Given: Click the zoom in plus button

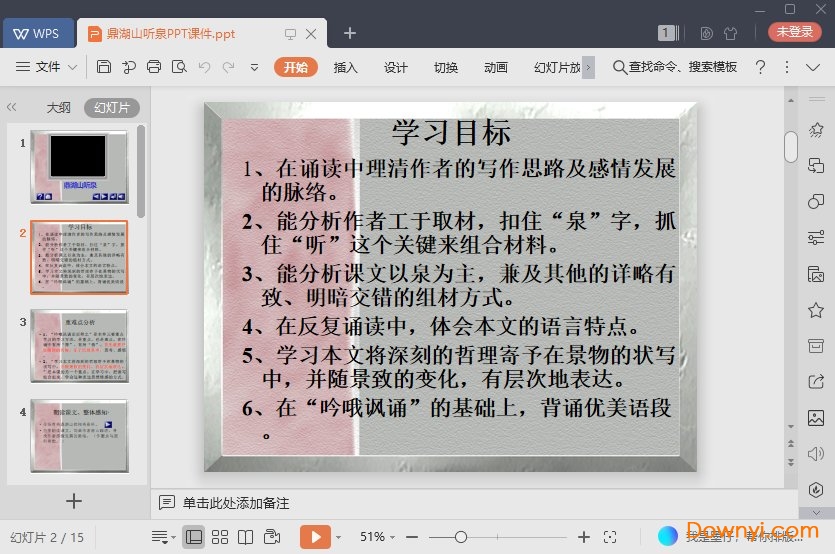Looking at the screenshot, I should (x=584, y=537).
